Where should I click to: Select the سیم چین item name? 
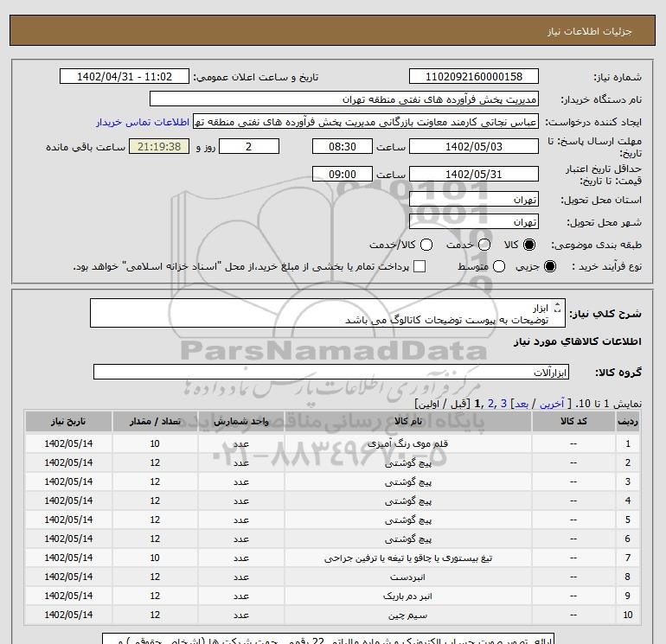click(x=407, y=615)
